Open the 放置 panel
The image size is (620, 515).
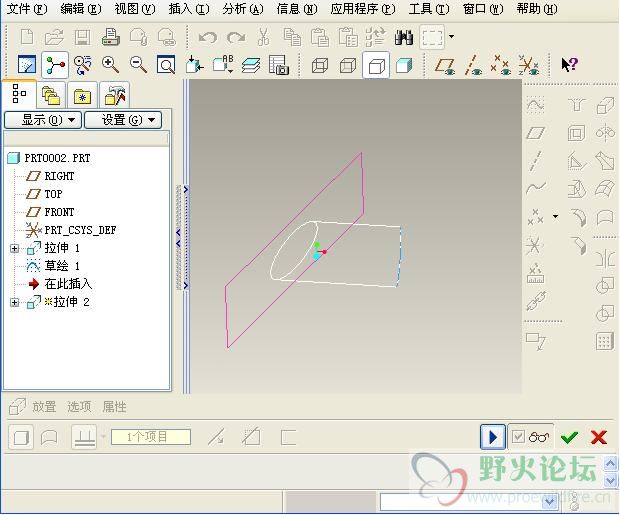tap(44, 407)
